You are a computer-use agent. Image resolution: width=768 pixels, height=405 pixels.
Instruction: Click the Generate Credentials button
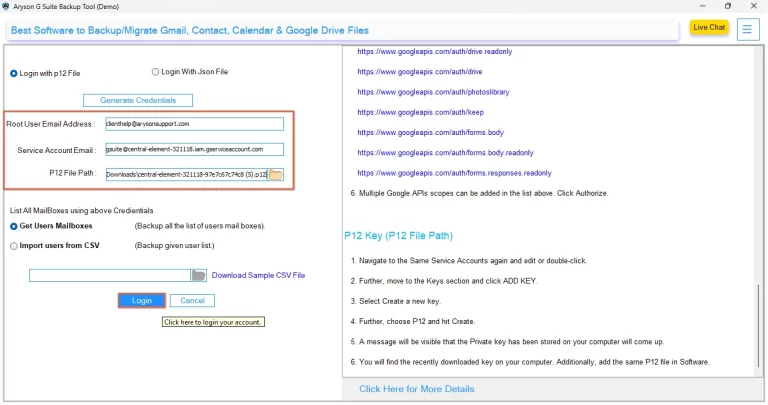pos(138,100)
